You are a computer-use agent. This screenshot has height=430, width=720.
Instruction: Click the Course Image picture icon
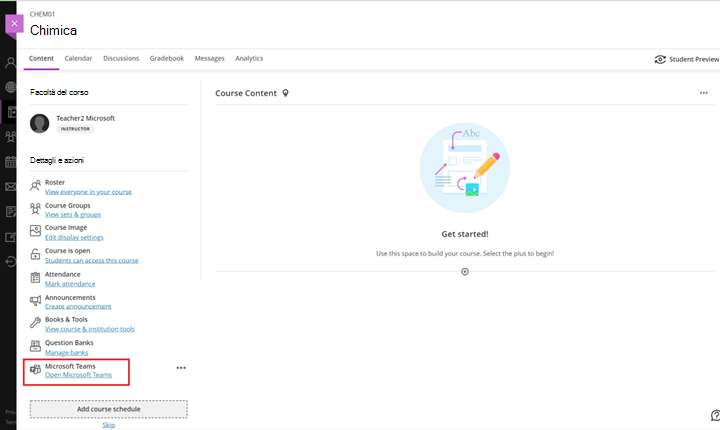pos(35,231)
